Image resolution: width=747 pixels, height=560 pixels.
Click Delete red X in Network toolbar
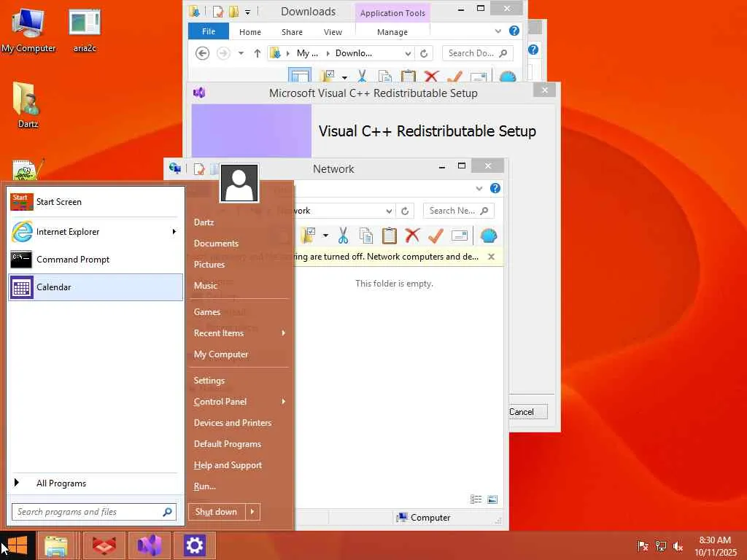point(412,236)
